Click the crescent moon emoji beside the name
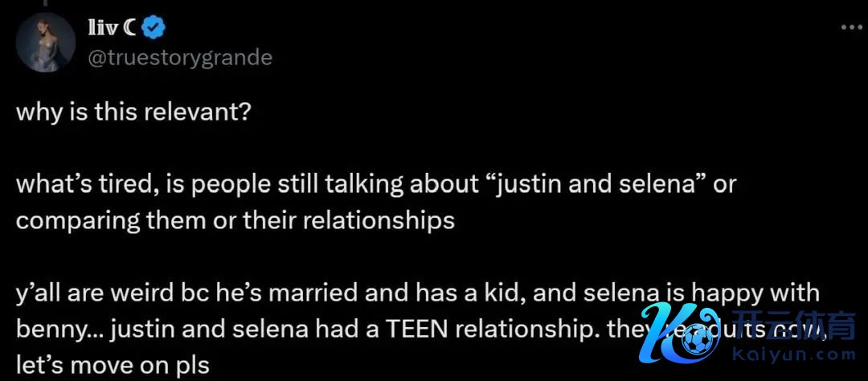 131,29
